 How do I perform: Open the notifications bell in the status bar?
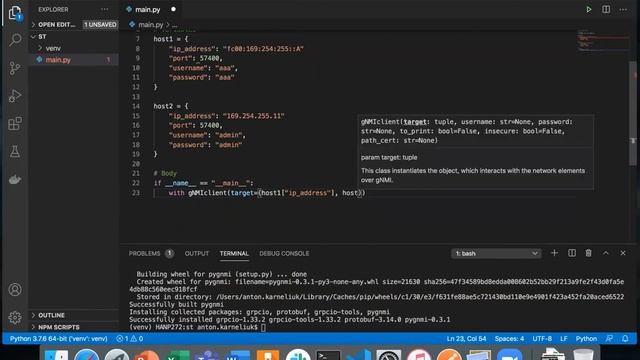click(x=625, y=338)
